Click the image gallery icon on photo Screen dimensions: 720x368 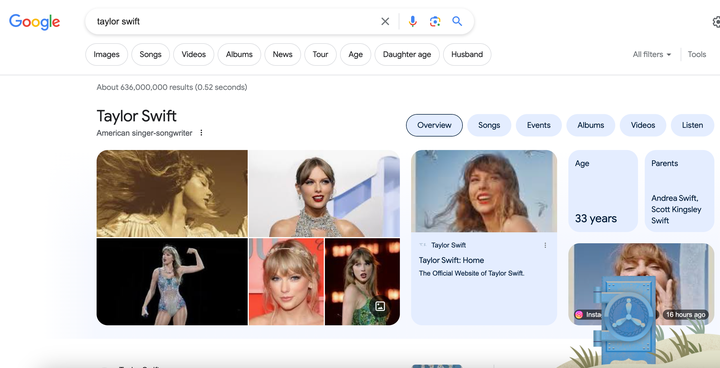(x=380, y=306)
